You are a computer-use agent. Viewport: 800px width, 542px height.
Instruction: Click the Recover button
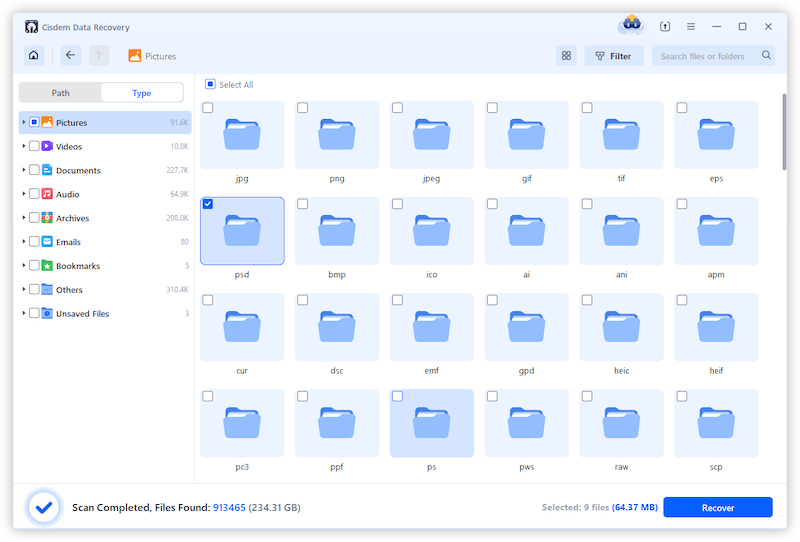pos(718,507)
